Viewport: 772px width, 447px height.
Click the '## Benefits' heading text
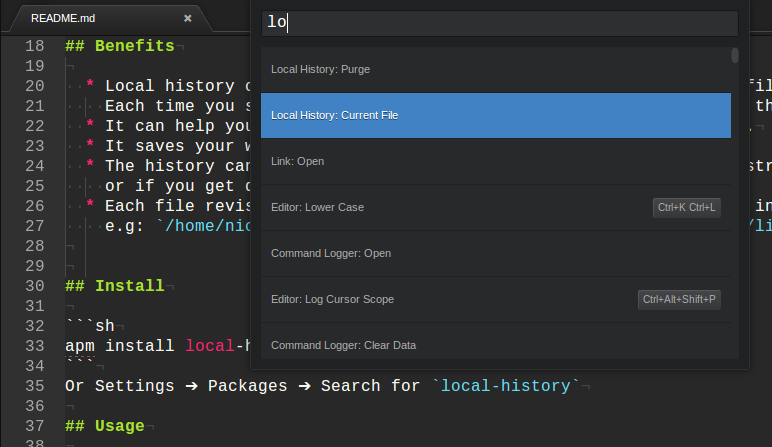pos(120,46)
